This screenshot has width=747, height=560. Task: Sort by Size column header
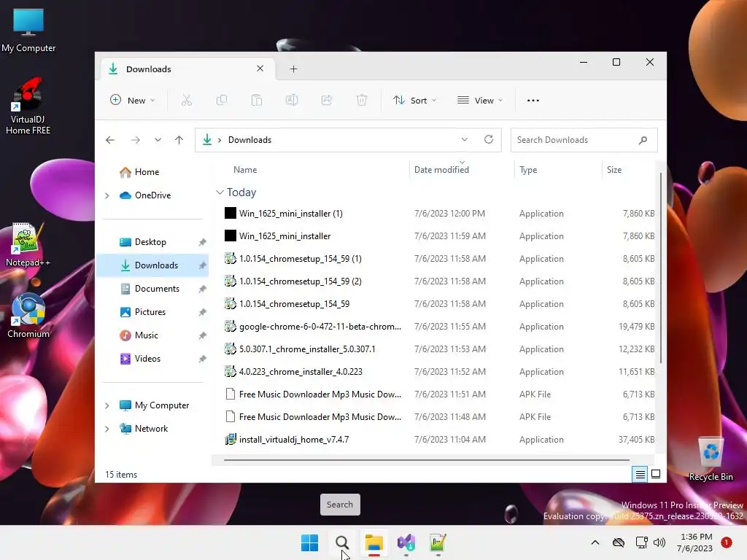(x=614, y=170)
